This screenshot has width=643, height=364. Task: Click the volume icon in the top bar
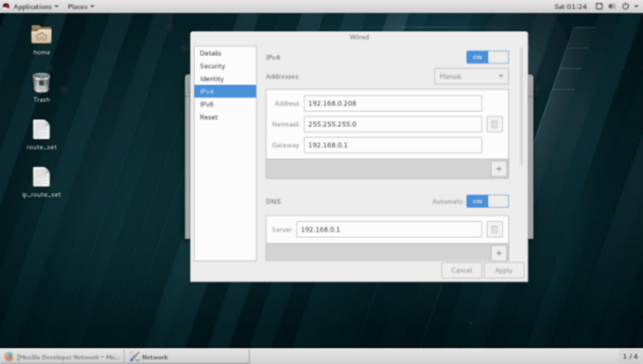[x=612, y=6]
